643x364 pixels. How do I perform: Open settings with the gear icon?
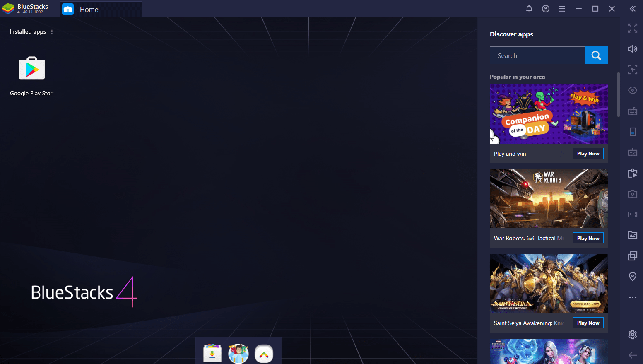point(632,335)
